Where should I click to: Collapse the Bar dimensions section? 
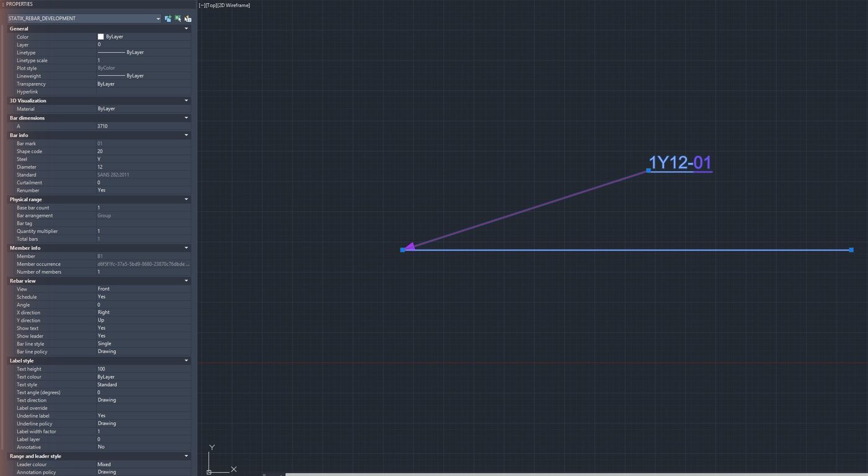coord(187,118)
